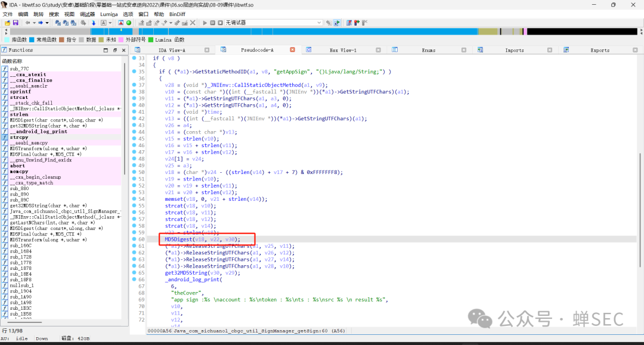
Task: Open the forward-history dropdown arrow
Action: (x=47, y=23)
